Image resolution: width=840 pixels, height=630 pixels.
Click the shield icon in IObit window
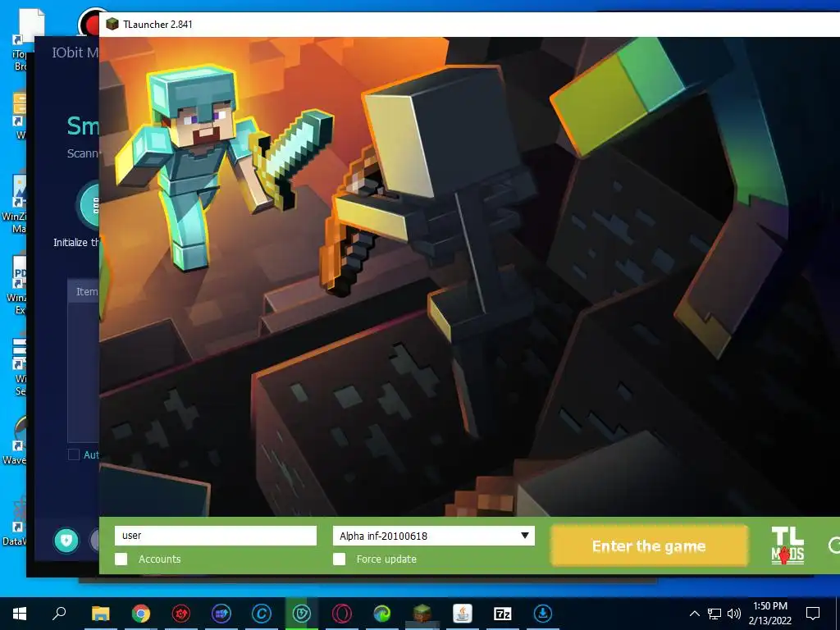[66, 541]
